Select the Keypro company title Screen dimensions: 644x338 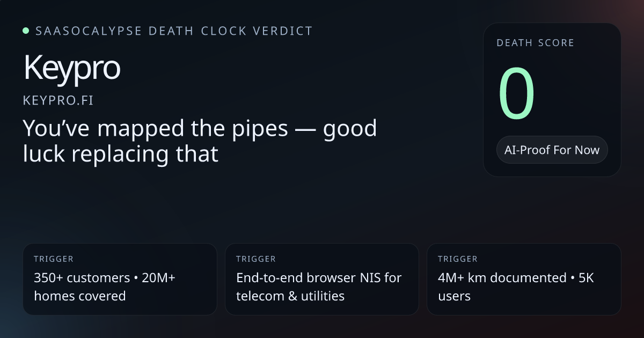pos(72,68)
